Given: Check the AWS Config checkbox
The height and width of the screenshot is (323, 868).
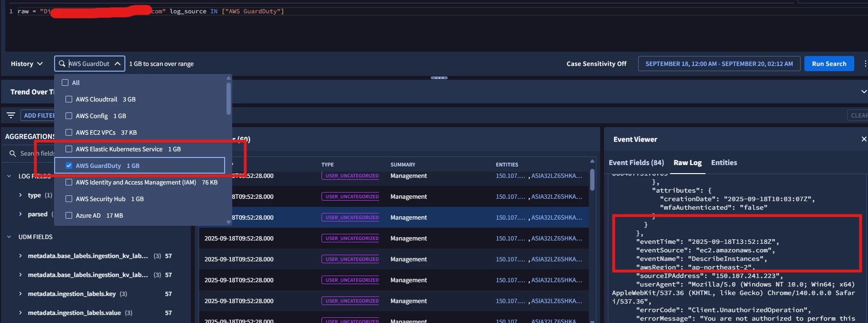Looking at the screenshot, I should (69, 116).
